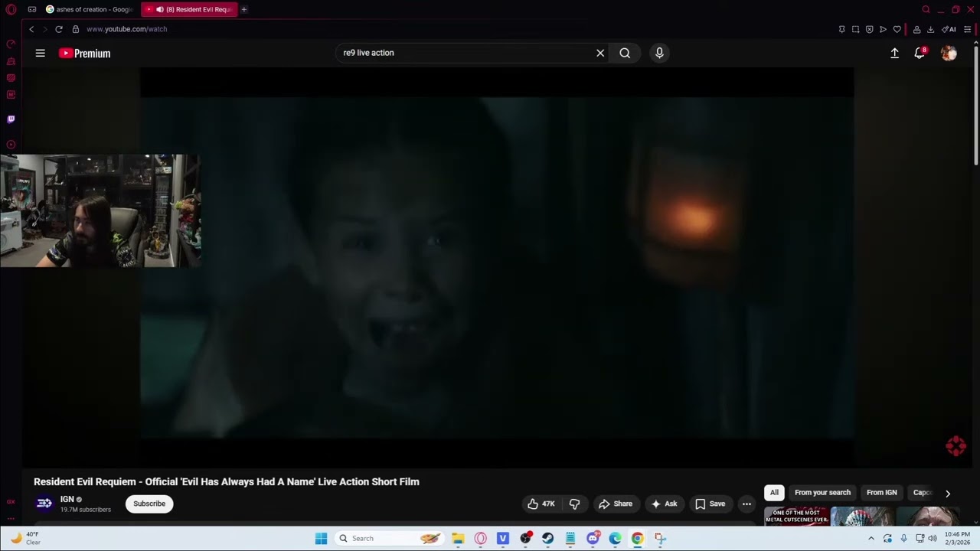980x551 pixels.
Task: Click the youtube.com/watch address bar
Action: tap(126, 29)
